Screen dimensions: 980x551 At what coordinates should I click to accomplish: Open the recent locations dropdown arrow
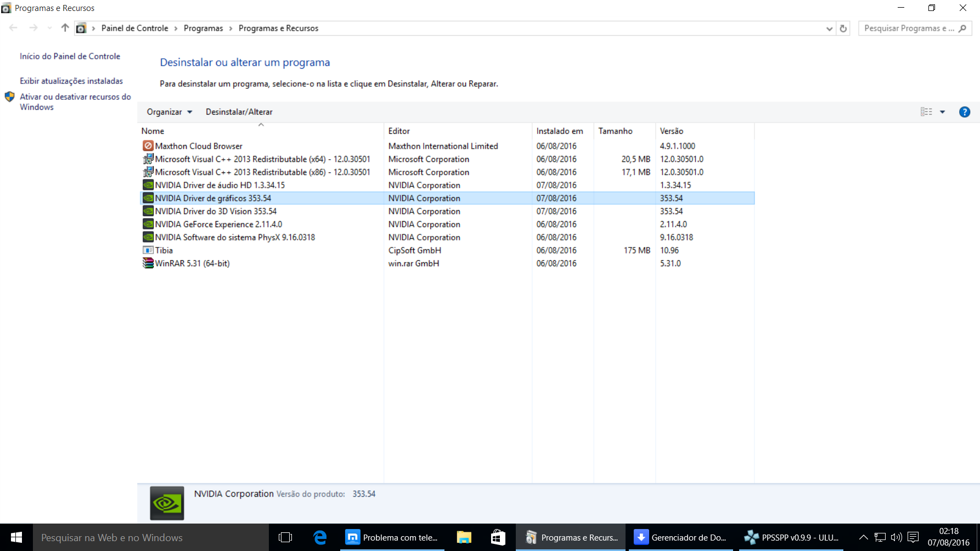click(49, 28)
